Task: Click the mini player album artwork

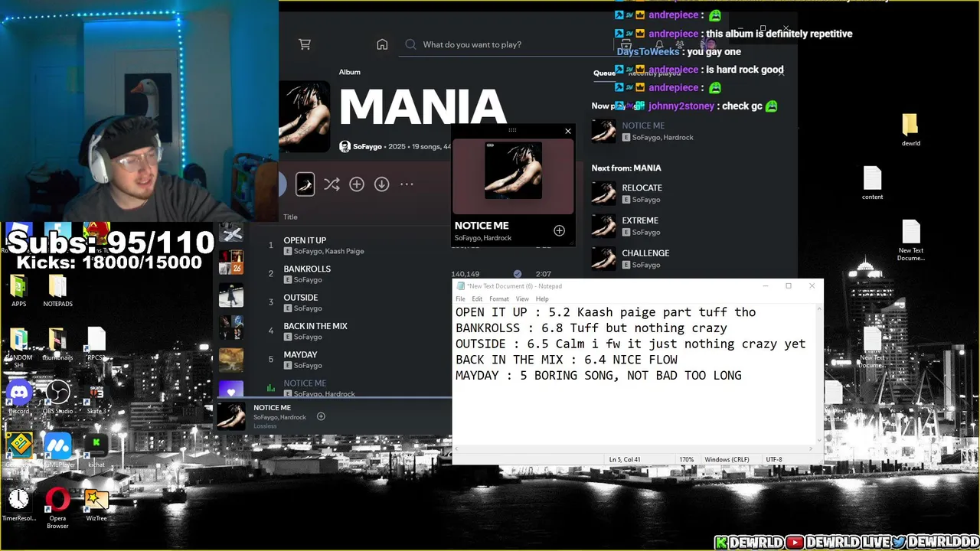Action: (513, 170)
